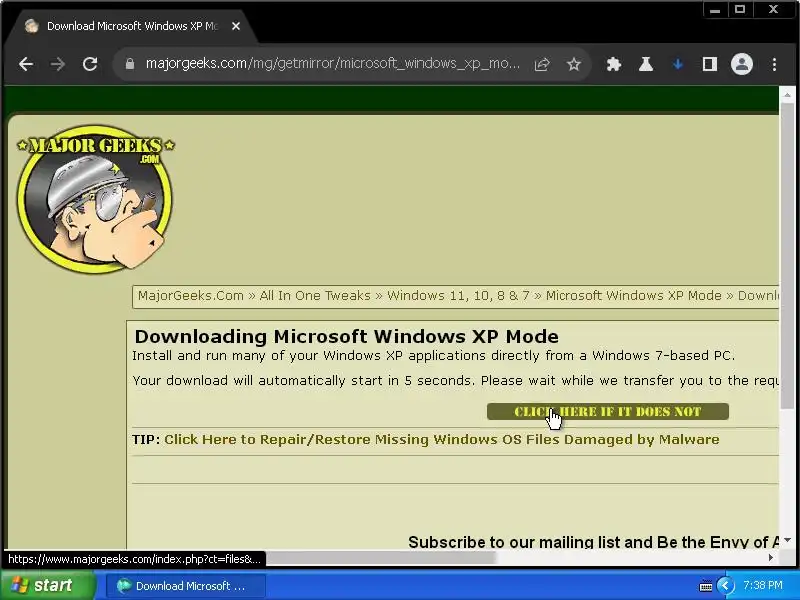The height and width of the screenshot is (600, 800).
Task: Click the vertical scrollbar down arrow
Action: click(787, 540)
